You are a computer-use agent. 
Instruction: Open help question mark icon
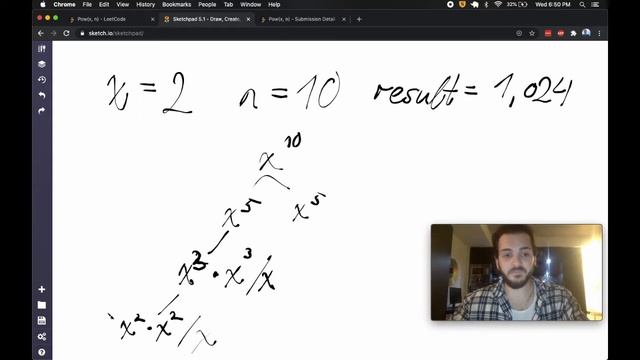click(x=42, y=352)
